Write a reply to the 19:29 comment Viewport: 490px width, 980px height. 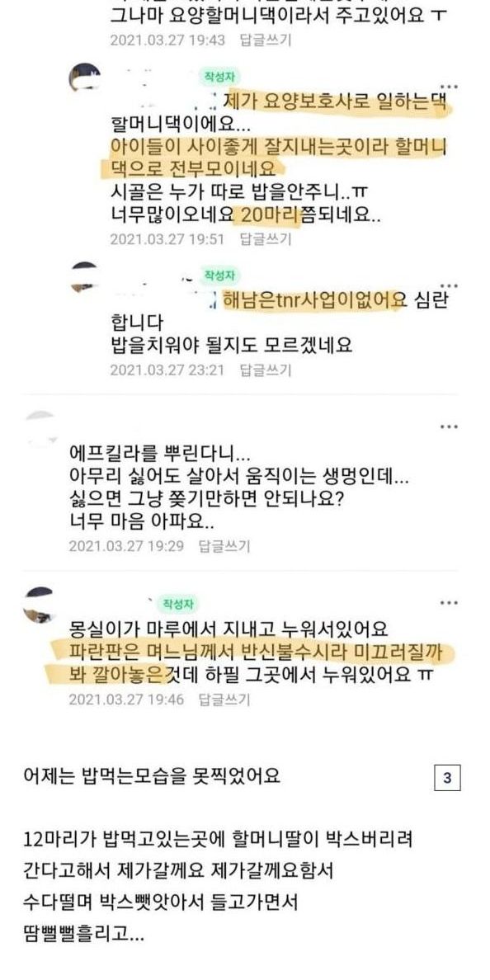(x=224, y=546)
